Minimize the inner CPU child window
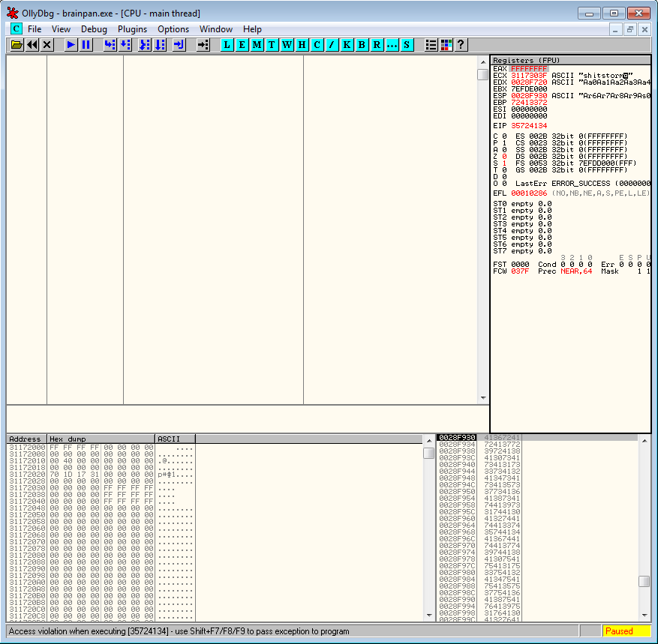Image resolution: width=658 pixels, height=644 pixels. 615,29
